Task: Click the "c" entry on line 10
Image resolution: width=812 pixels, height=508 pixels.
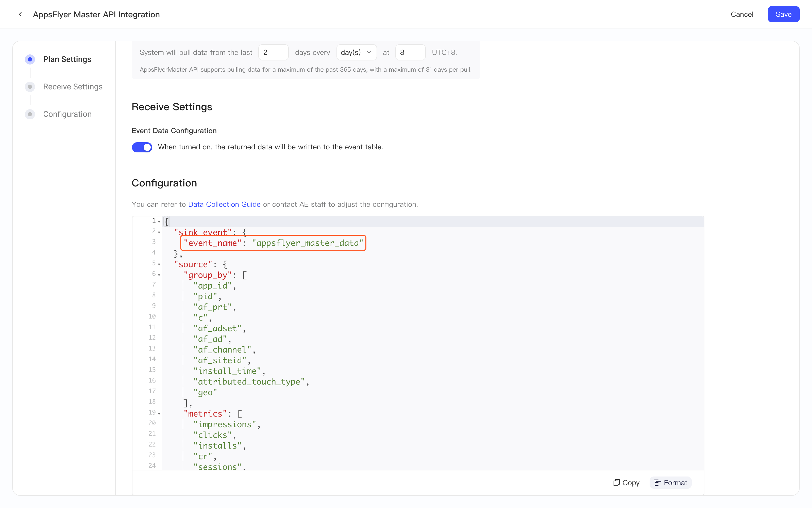Action: point(200,318)
